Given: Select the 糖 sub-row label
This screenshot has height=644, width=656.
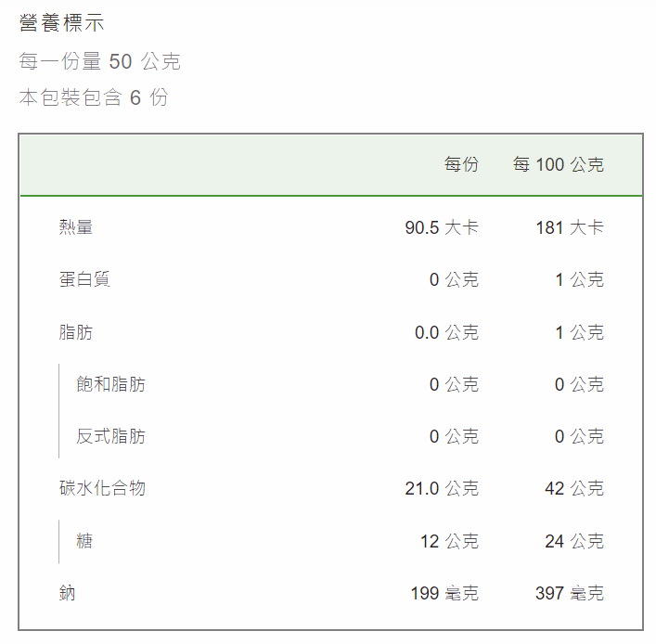Looking at the screenshot, I should [x=84, y=541].
